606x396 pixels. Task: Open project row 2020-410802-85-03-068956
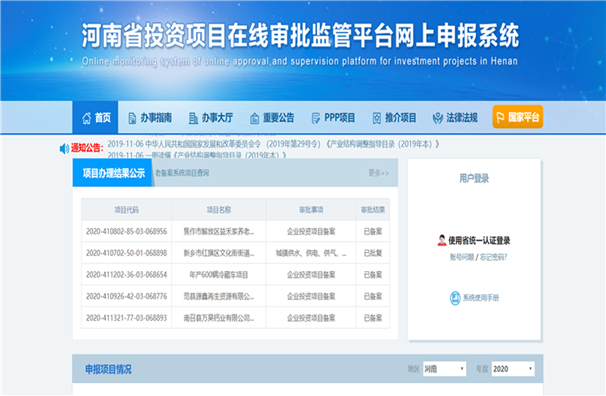click(235, 231)
